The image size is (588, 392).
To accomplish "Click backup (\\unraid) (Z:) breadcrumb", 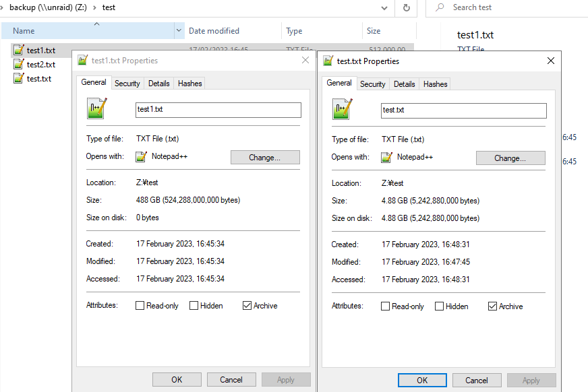I will (48, 7).
